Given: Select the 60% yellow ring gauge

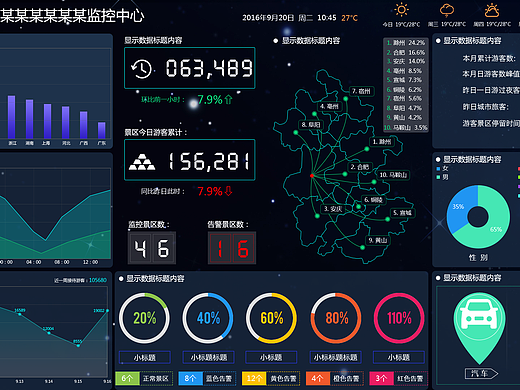Looking at the screenshot, I should [x=271, y=318].
